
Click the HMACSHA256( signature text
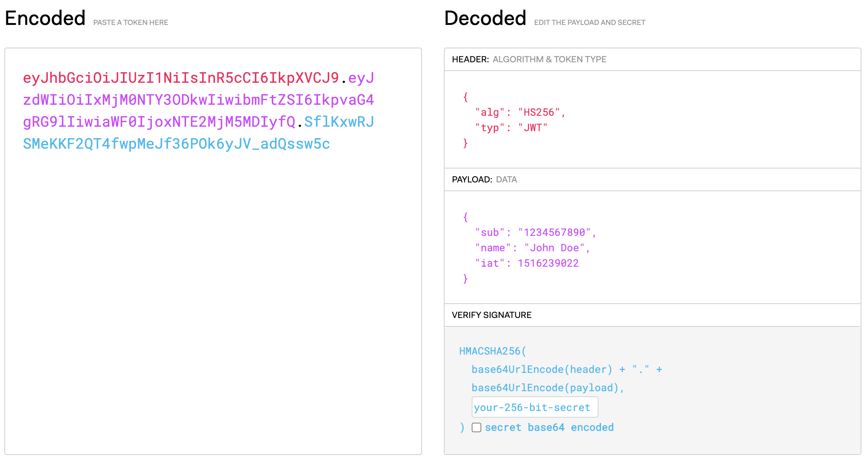coord(492,351)
